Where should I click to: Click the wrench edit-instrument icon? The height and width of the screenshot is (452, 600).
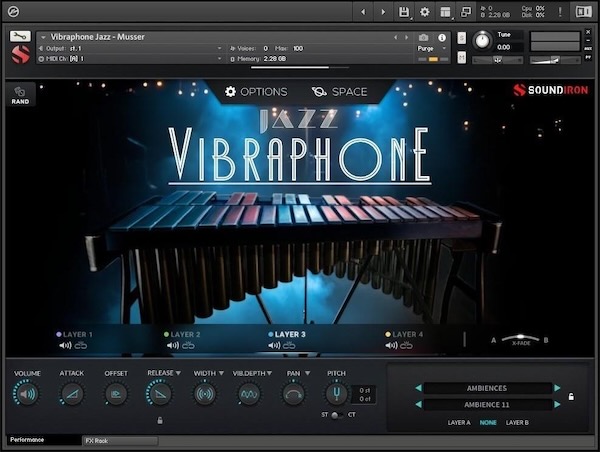[x=20, y=36]
